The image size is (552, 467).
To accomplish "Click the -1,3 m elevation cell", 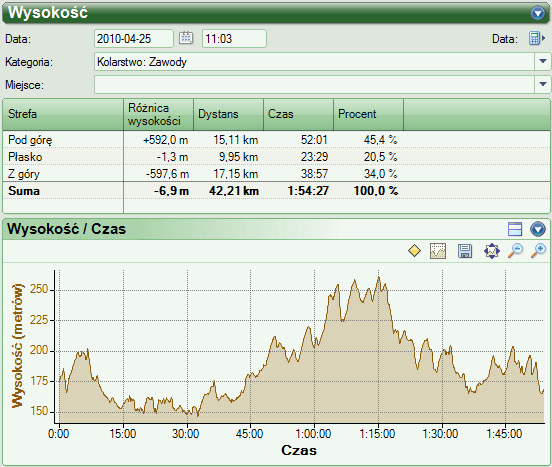I will (172, 157).
